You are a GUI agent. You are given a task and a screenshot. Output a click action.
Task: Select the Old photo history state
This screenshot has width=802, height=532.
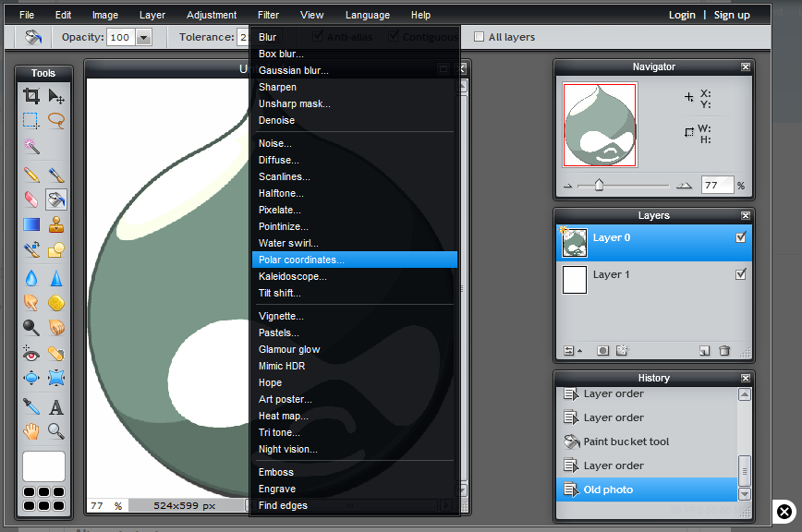(647, 490)
